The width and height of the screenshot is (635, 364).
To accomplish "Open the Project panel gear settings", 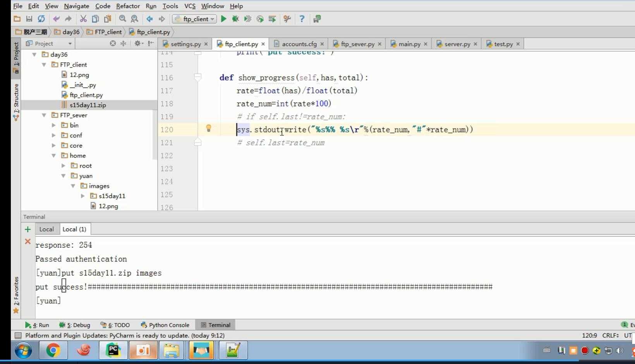I will click(x=138, y=43).
